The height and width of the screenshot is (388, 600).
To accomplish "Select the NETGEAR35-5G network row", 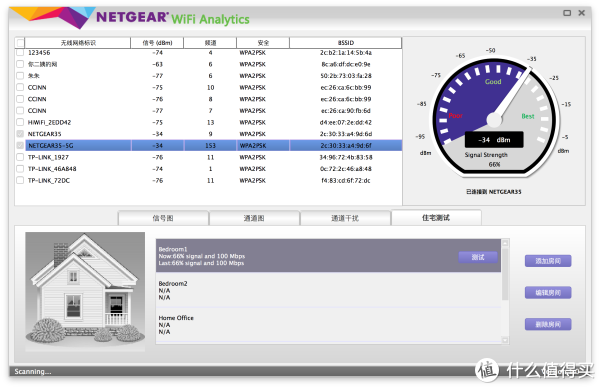I will pyautogui.click(x=214, y=145).
